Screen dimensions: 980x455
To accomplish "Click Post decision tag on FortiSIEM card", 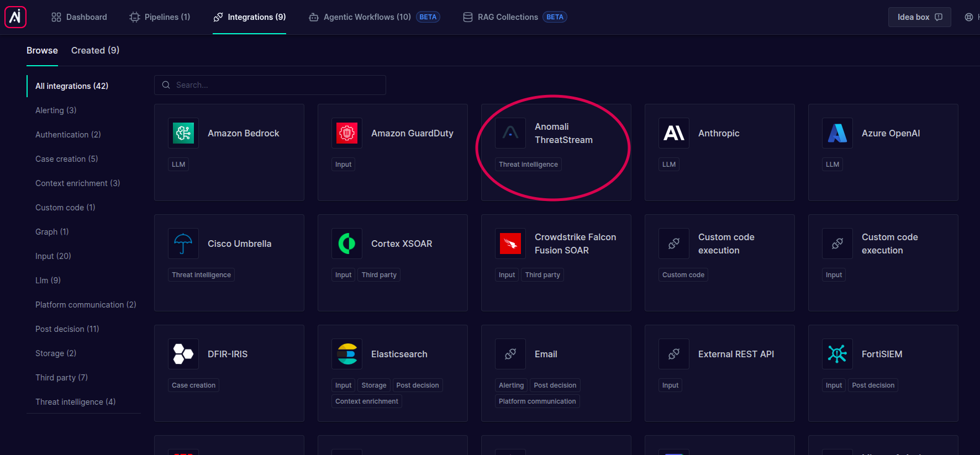I will pyautogui.click(x=873, y=385).
